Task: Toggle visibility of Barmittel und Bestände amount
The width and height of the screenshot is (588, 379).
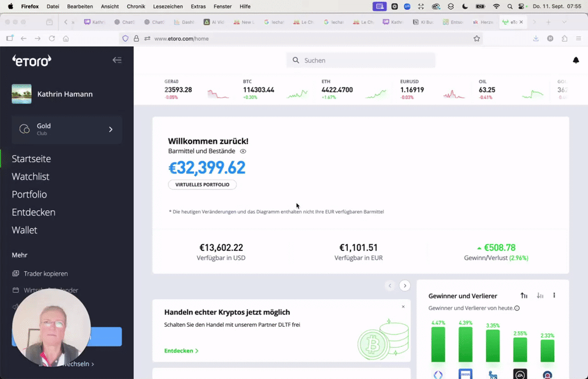Action: click(243, 151)
